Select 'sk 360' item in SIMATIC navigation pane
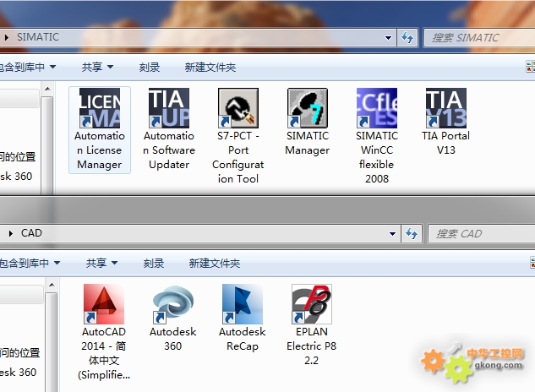The height and width of the screenshot is (392, 535). click(16, 176)
